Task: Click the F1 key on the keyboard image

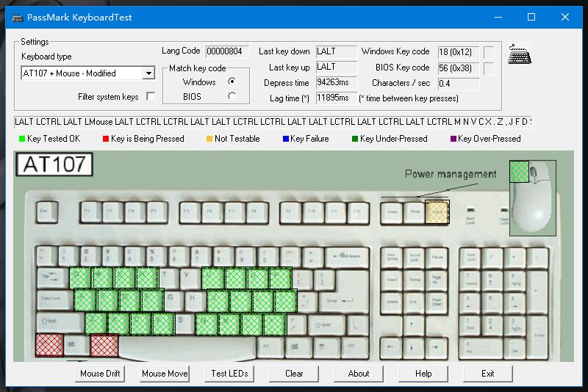Action: click(91, 212)
